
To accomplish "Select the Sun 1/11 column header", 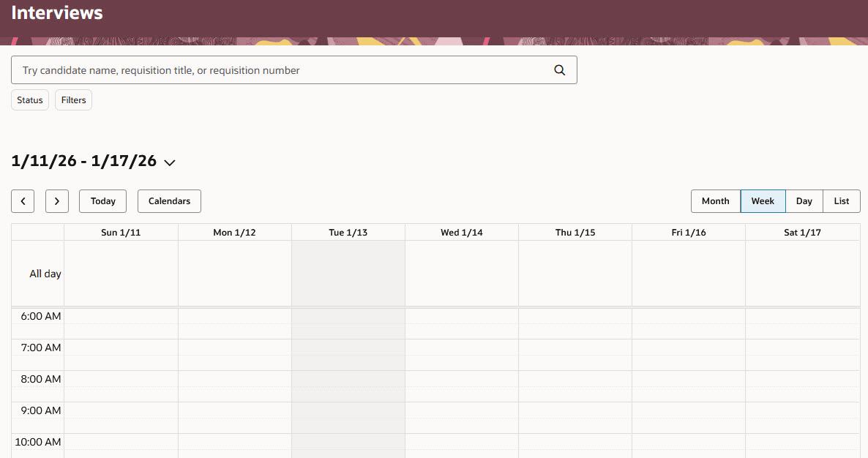I will pyautogui.click(x=121, y=233).
